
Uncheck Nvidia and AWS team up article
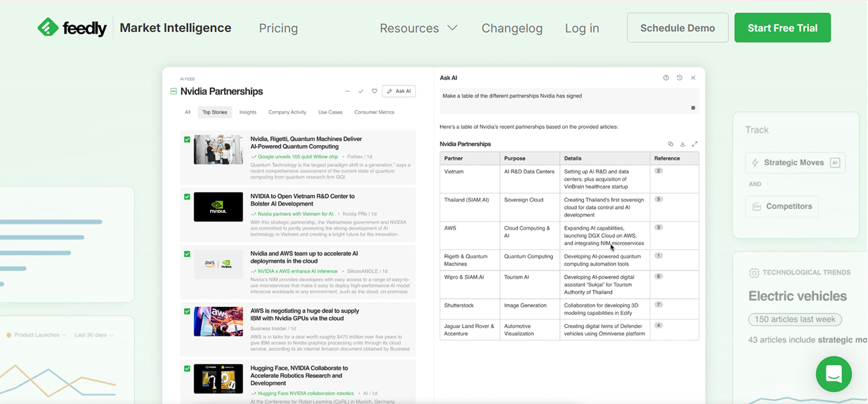187,254
